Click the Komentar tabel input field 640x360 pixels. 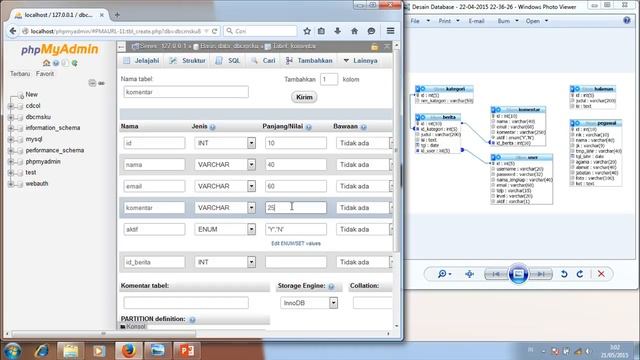coord(186,303)
